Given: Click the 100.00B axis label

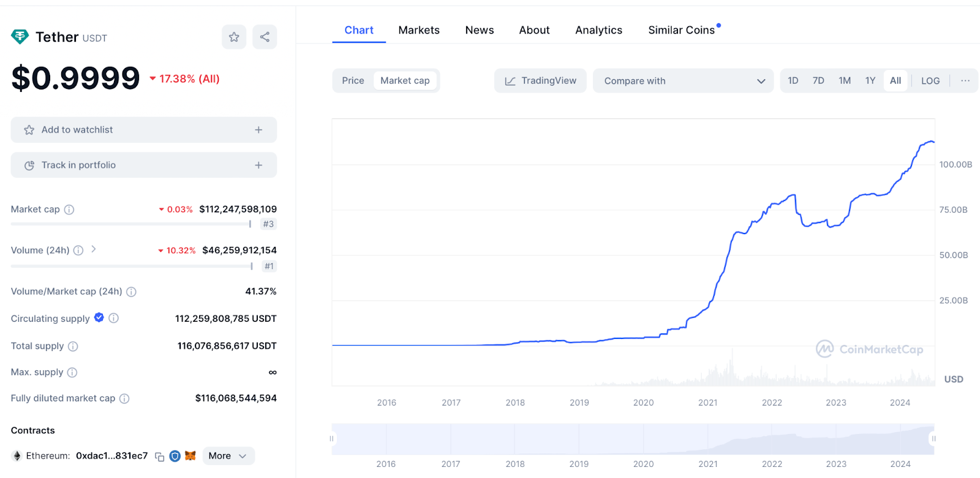Looking at the screenshot, I should coord(956,164).
